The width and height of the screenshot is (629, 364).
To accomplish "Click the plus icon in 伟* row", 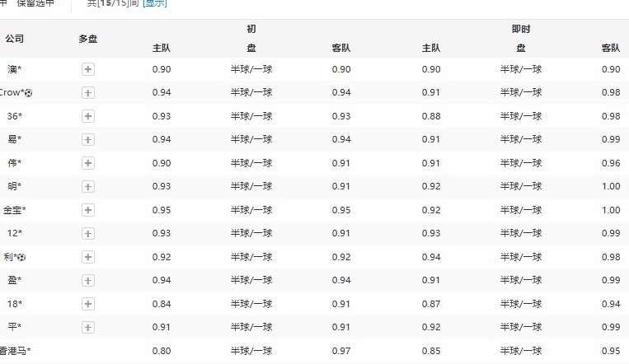I will click(88, 164).
